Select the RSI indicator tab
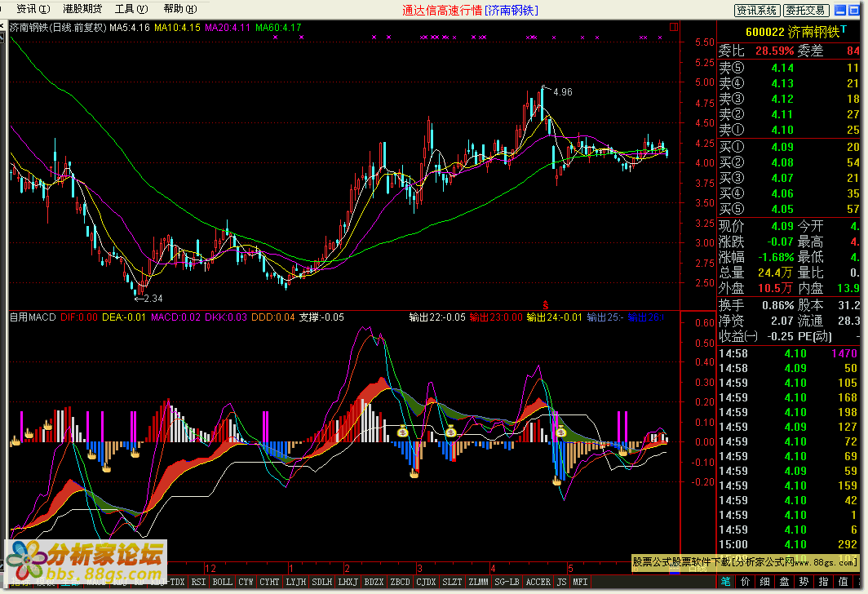This screenshot has width=868, height=594. click(x=198, y=582)
